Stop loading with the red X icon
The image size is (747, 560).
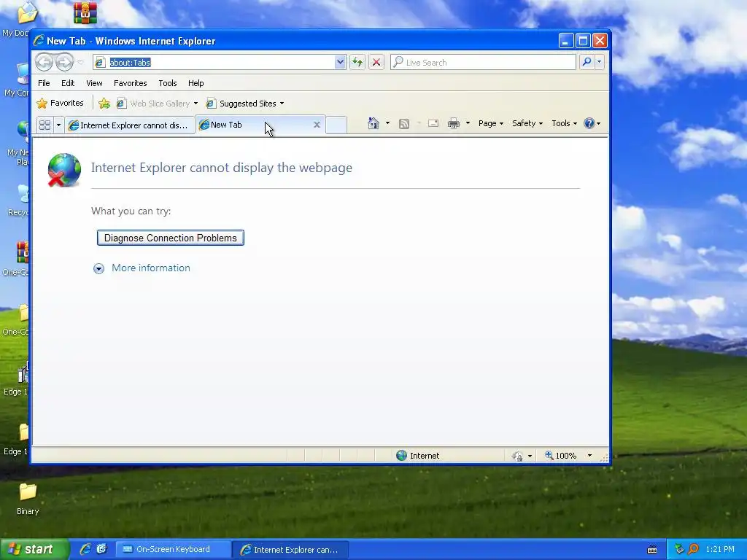(x=376, y=63)
